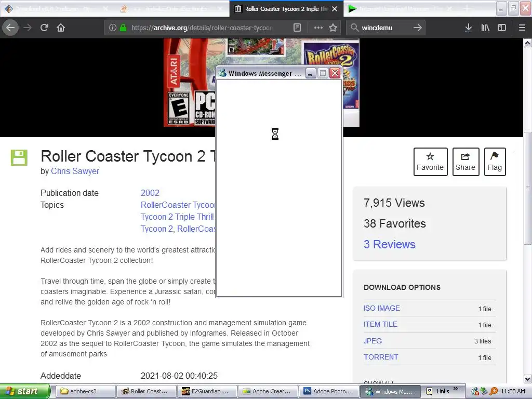Switch to the tab with the green arrow icon
Viewport: 532px width, 399px height.
[401, 9]
